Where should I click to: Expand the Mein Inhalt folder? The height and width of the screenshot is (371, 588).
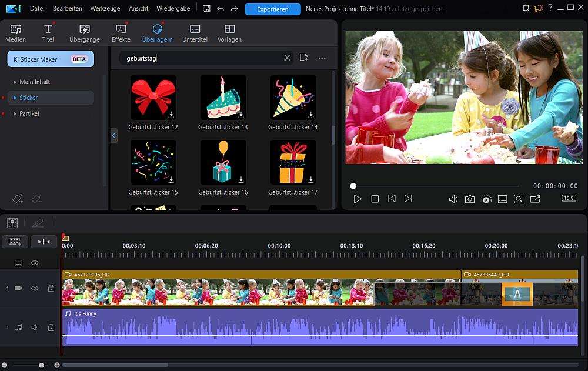click(x=35, y=82)
